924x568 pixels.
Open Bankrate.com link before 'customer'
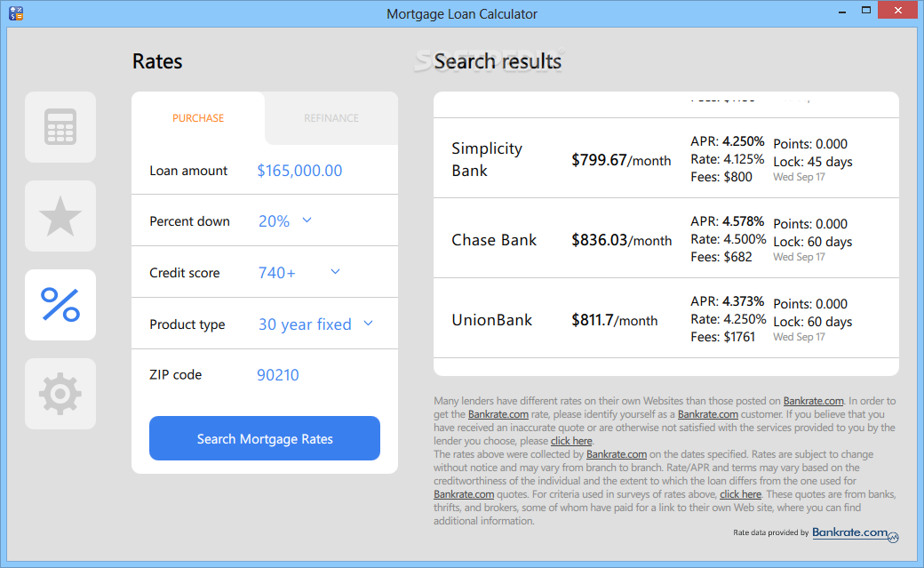(708, 414)
